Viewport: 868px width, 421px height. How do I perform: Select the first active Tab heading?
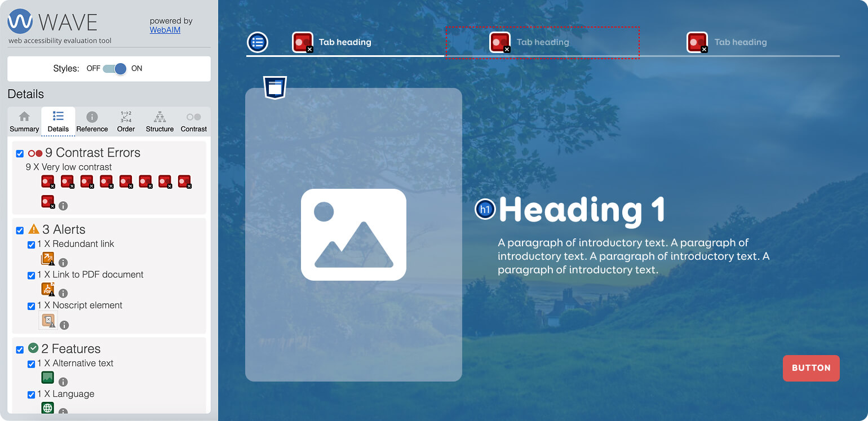click(345, 42)
